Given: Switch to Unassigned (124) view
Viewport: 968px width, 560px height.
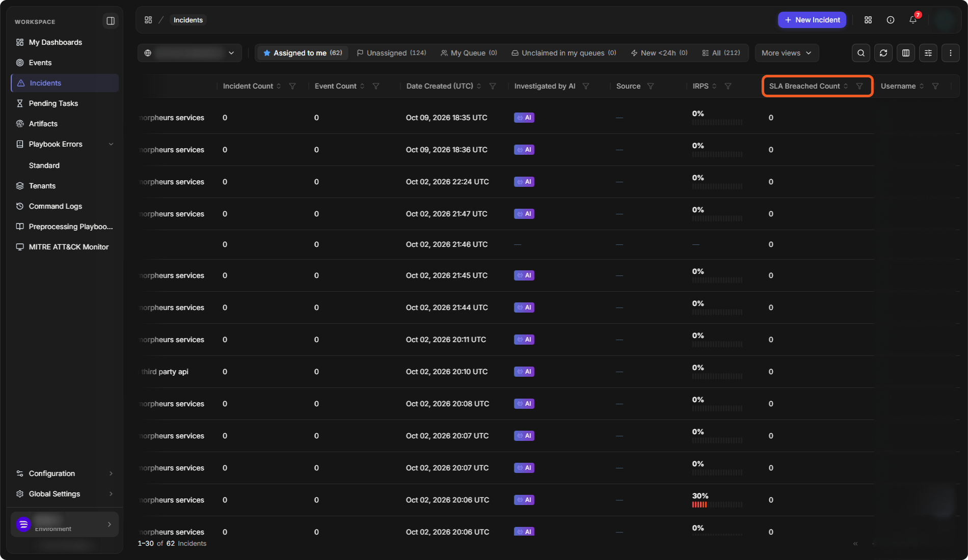Looking at the screenshot, I should tap(391, 53).
